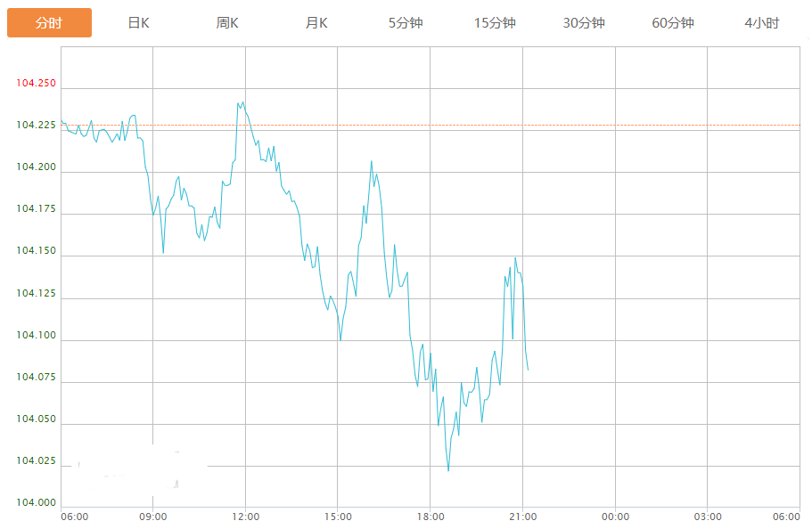Viewport: 812px width, 529px height.
Task: Select the 分时 tab
Action: (x=49, y=23)
